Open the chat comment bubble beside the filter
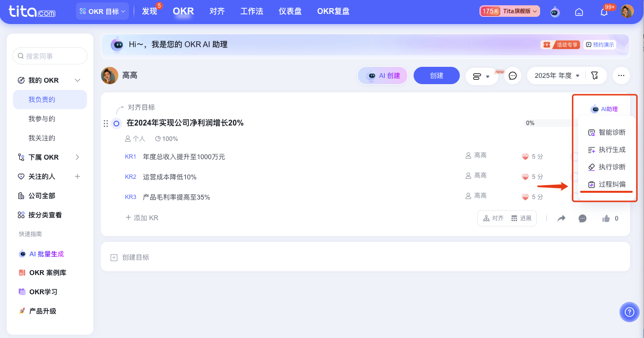Viewport: 644px width, 338px height. 512,75
